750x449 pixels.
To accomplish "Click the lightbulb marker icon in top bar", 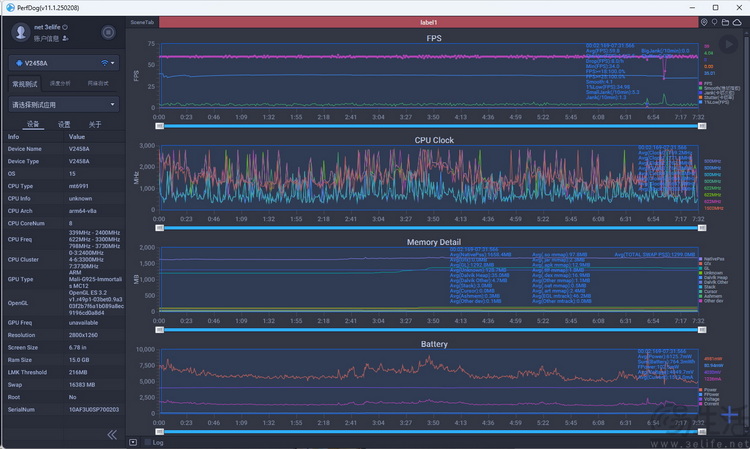I will (714, 21).
